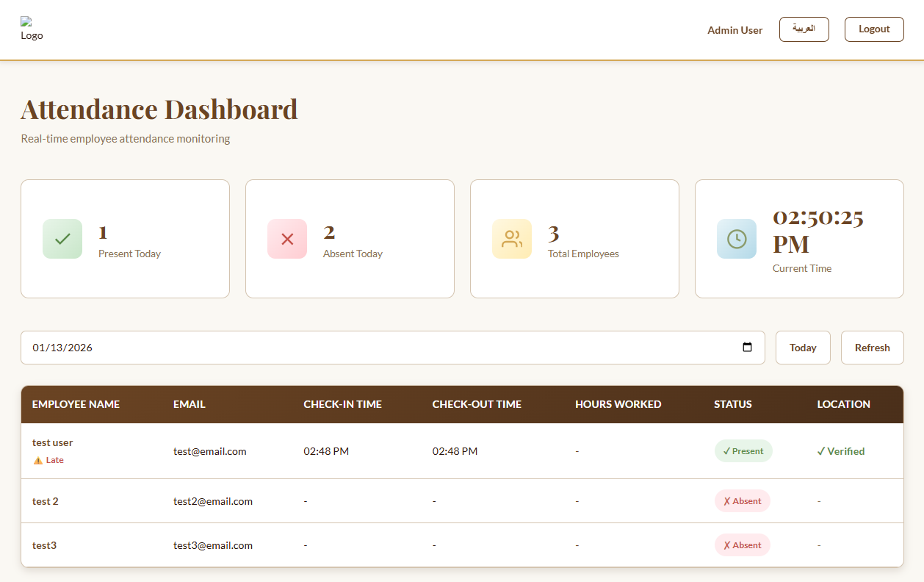This screenshot has height=582, width=924.
Task: Click the Admin User label in header
Action: pos(734,30)
